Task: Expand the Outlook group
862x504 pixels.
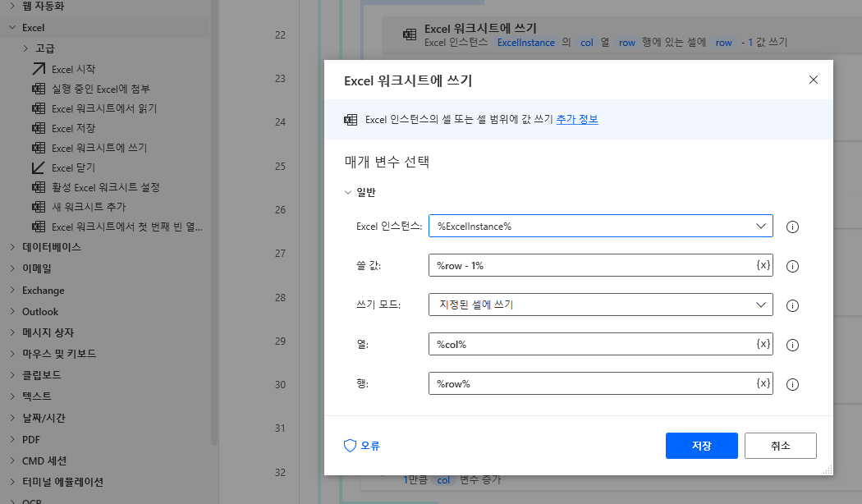Action: [12, 311]
